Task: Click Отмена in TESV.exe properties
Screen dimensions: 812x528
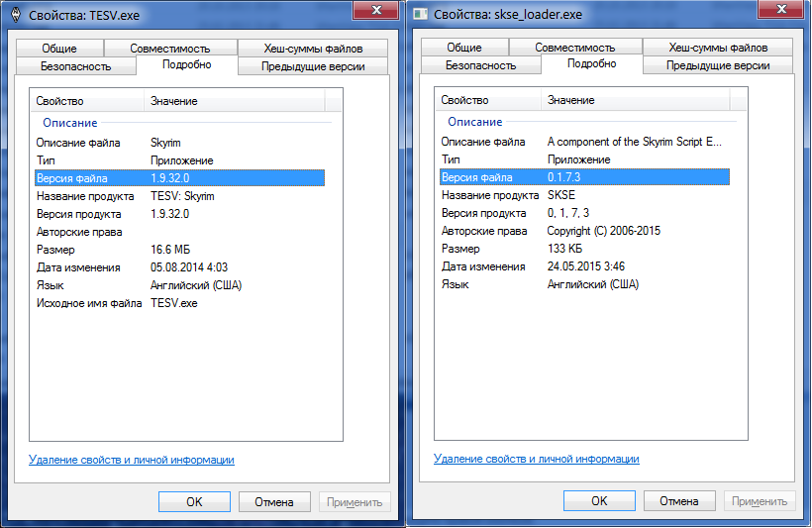Action: 274,501
